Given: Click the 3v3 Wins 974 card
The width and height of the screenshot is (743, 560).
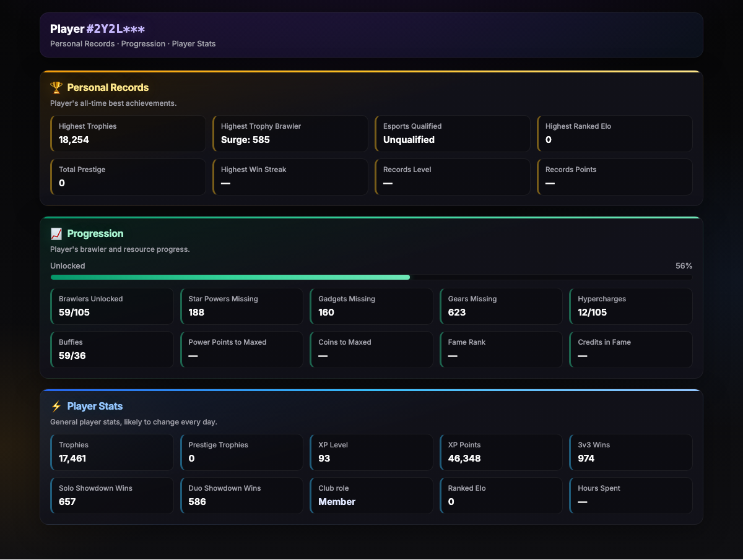Looking at the screenshot, I should 631,452.
